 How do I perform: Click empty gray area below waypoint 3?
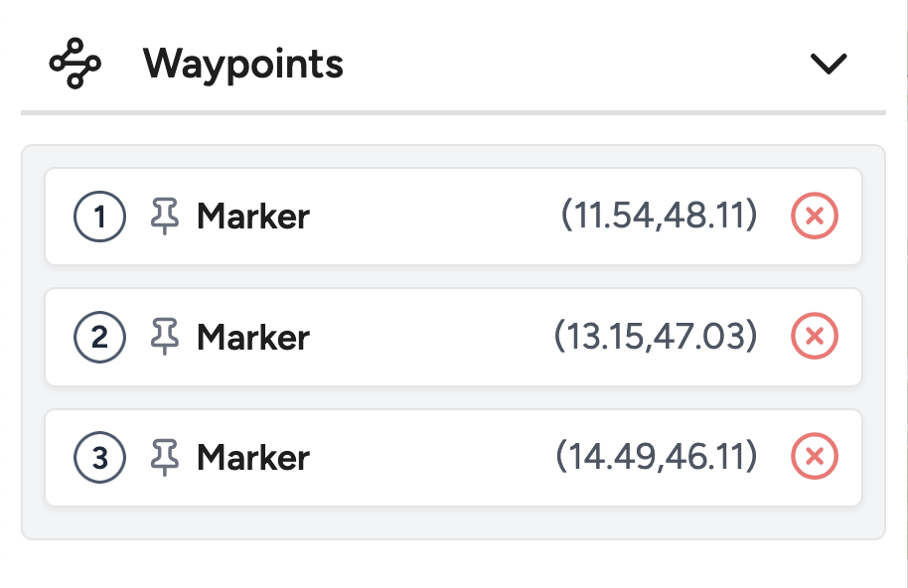[x=453, y=523]
